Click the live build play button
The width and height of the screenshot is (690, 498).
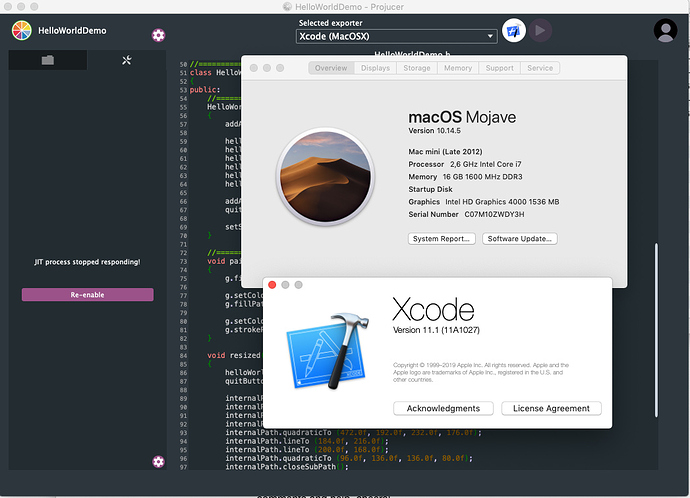pos(540,31)
